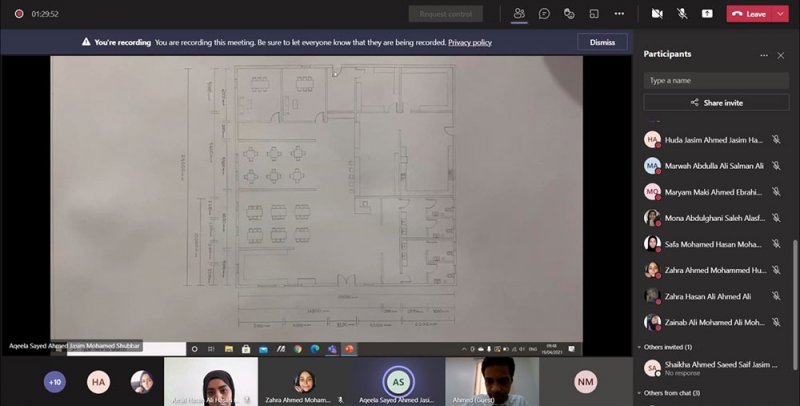Viewport: 800px width, 406px height.
Task: Select the Amal Hasan Ali video tile
Action: 211,381
